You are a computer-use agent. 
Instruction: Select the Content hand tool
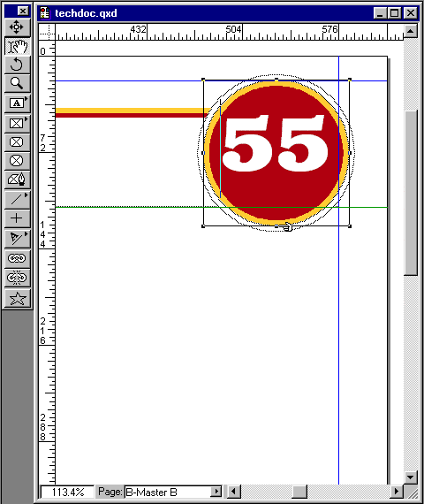tap(18, 46)
